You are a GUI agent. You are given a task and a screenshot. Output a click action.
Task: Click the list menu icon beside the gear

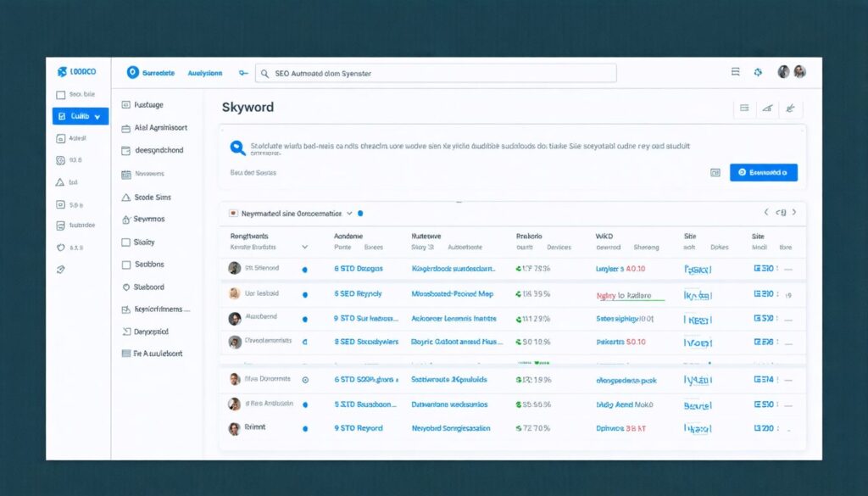[735, 71]
